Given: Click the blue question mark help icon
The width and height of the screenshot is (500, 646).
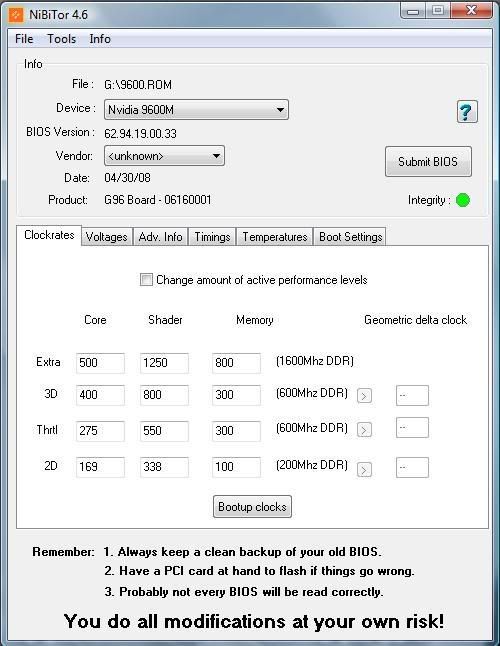Looking at the screenshot, I should [x=467, y=111].
